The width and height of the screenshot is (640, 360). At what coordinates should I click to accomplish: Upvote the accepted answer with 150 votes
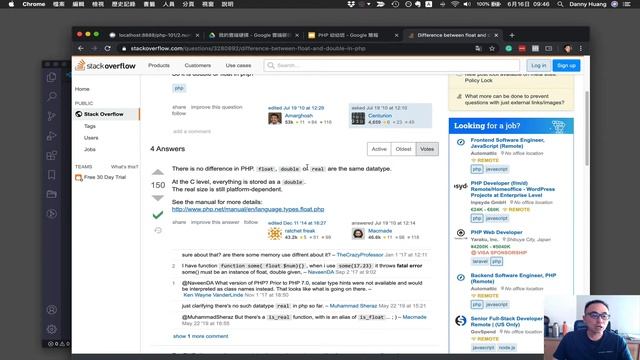[x=158, y=172]
